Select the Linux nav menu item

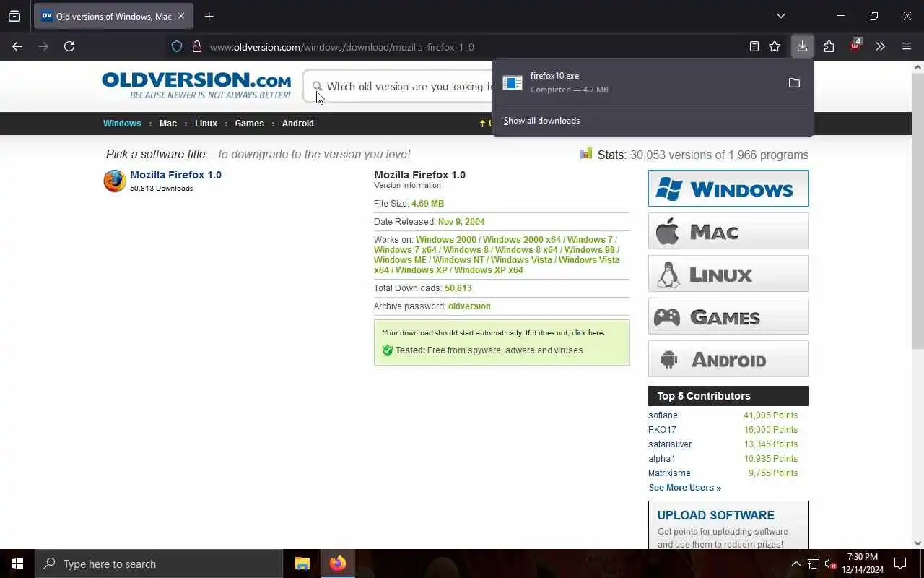(x=206, y=124)
